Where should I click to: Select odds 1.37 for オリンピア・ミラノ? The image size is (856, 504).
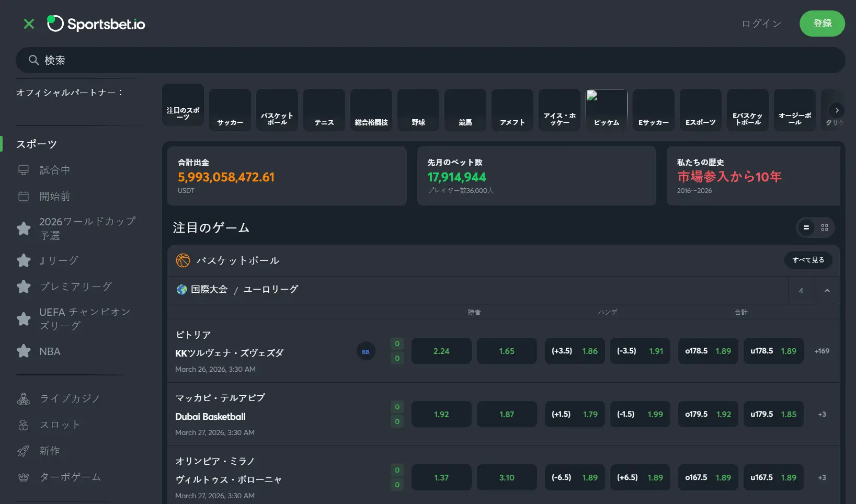(x=441, y=477)
